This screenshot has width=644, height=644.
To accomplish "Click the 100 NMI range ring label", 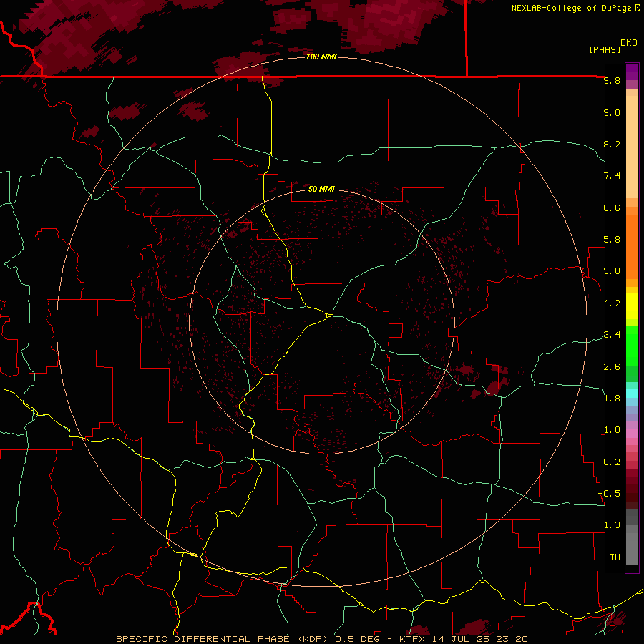I will click(321, 57).
